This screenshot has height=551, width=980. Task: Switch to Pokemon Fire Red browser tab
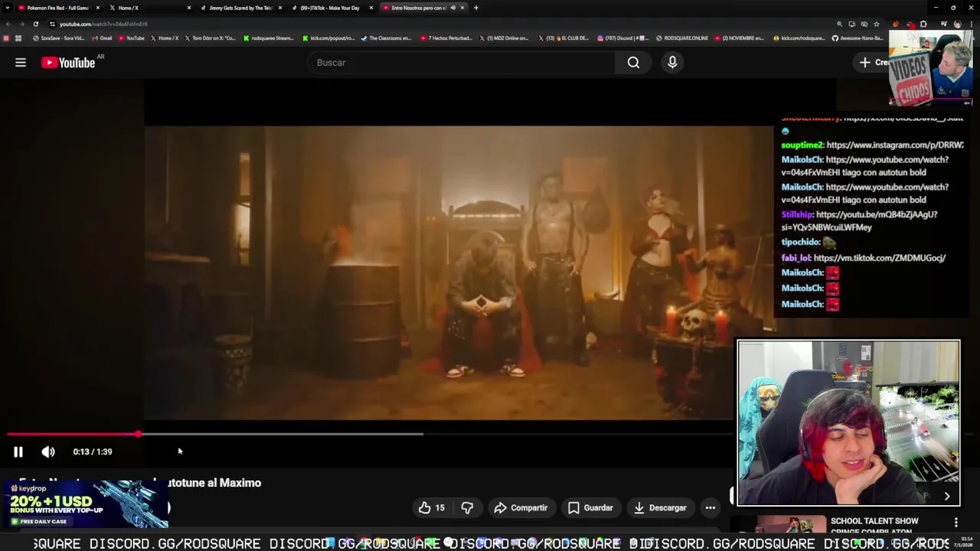pyautogui.click(x=58, y=8)
